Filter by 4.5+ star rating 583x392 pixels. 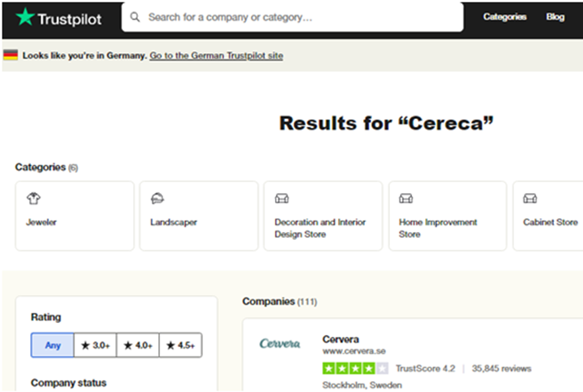click(180, 346)
